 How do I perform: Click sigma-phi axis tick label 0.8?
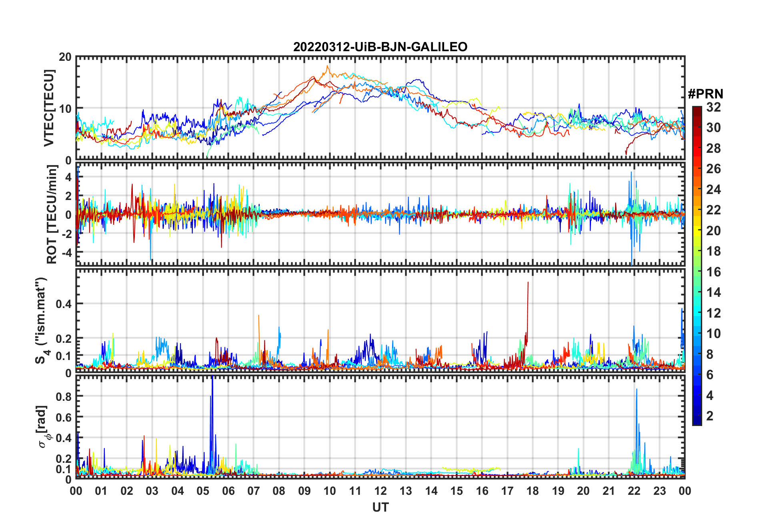(x=64, y=396)
